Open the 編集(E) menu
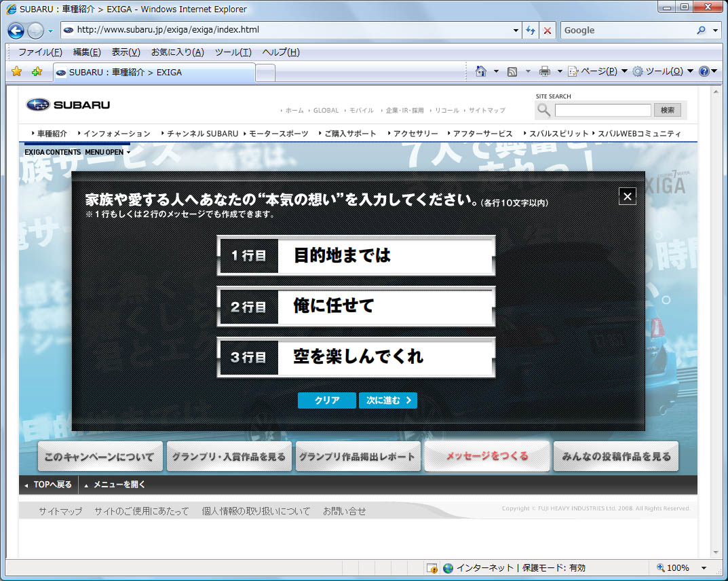 [87, 52]
